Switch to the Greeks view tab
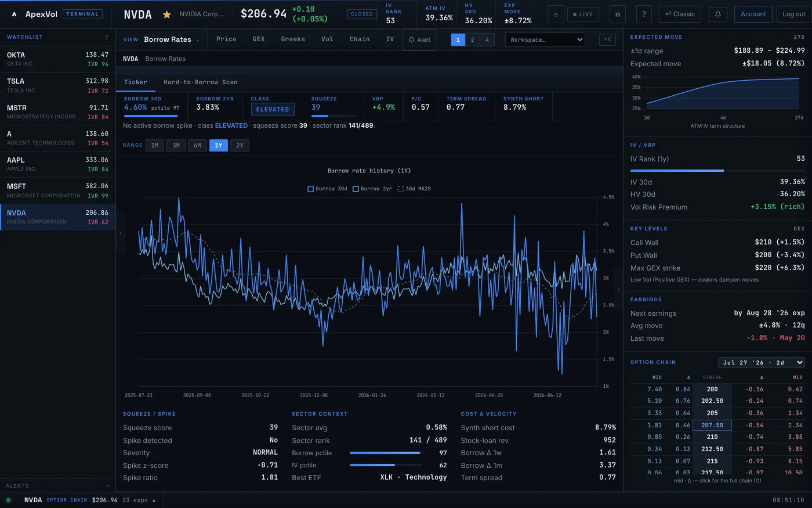 tap(293, 39)
